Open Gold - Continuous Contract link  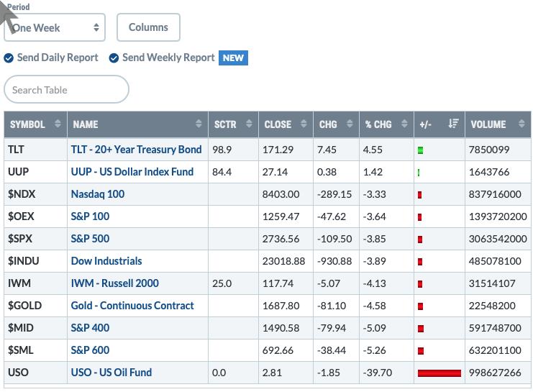coord(132,306)
